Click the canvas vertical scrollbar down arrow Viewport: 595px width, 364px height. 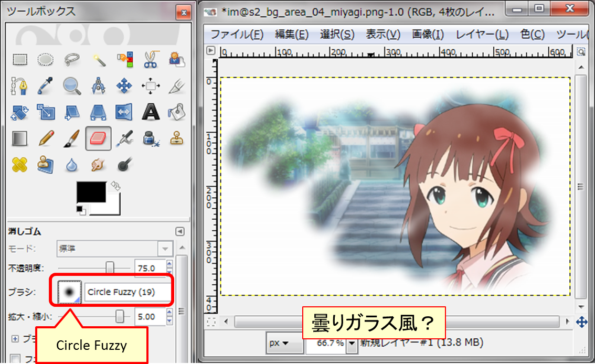click(581, 306)
